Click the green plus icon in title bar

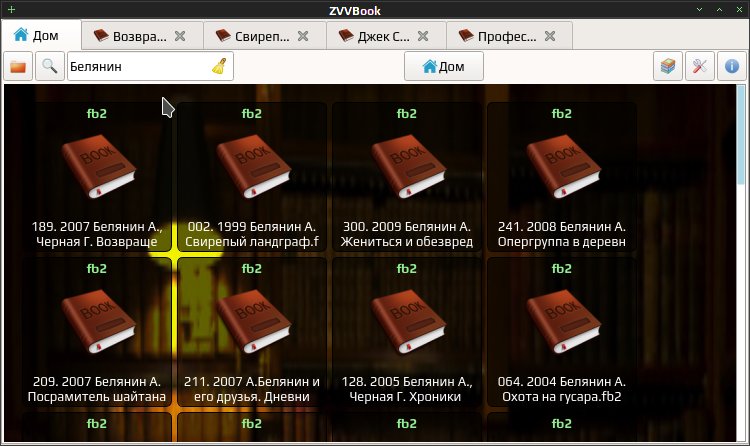(11, 10)
